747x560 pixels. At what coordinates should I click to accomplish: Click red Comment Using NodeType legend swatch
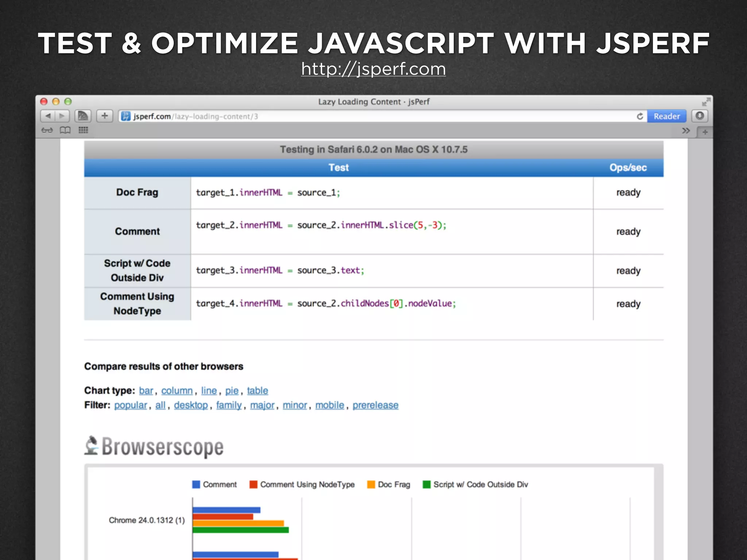253,485
